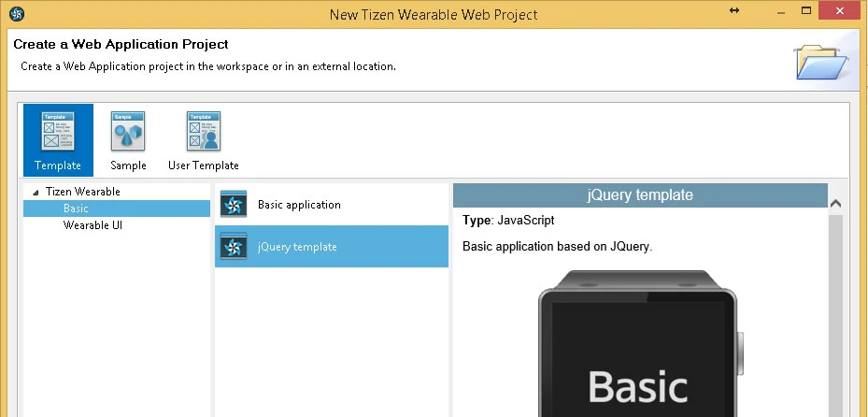Viewport: 868px width, 417px height.
Task: Click the double-arrow icon in title bar
Action: 734,10
